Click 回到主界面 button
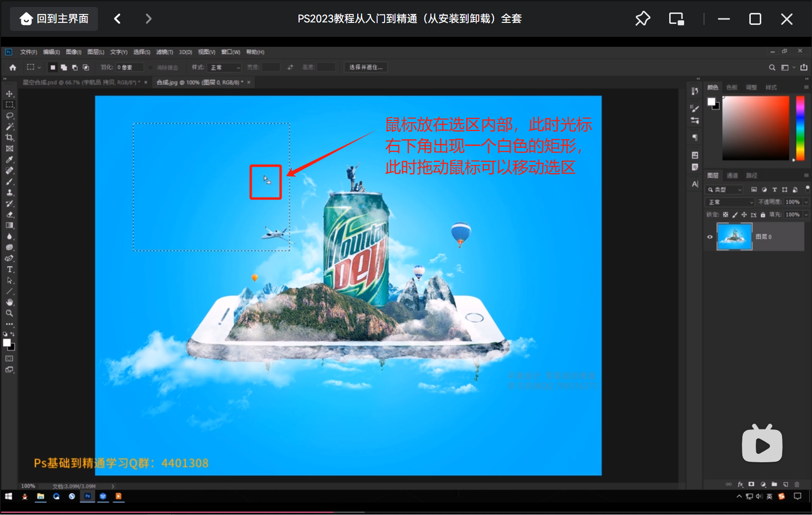Viewport: 812px width, 515px height. pos(54,19)
